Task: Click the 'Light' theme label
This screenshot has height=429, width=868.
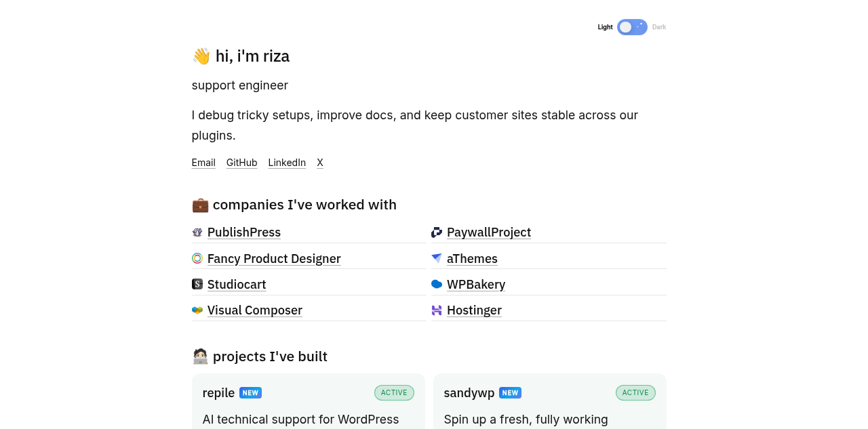Action: click(x=605, y=27)
